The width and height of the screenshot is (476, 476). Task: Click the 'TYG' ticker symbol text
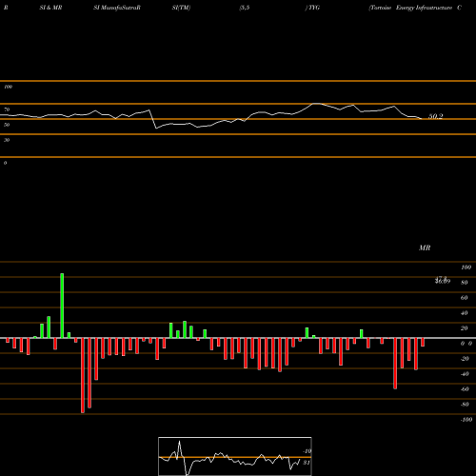click(314, 8)
